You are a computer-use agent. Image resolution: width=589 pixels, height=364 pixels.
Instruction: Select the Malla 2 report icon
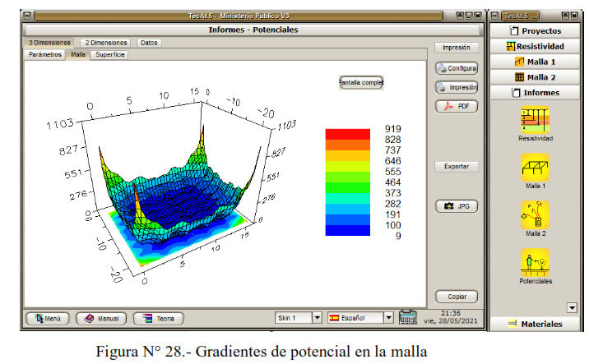coord(535,214)
